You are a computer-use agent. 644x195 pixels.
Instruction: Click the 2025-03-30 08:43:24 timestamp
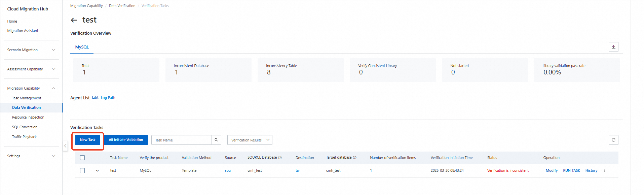click(447, 170)
